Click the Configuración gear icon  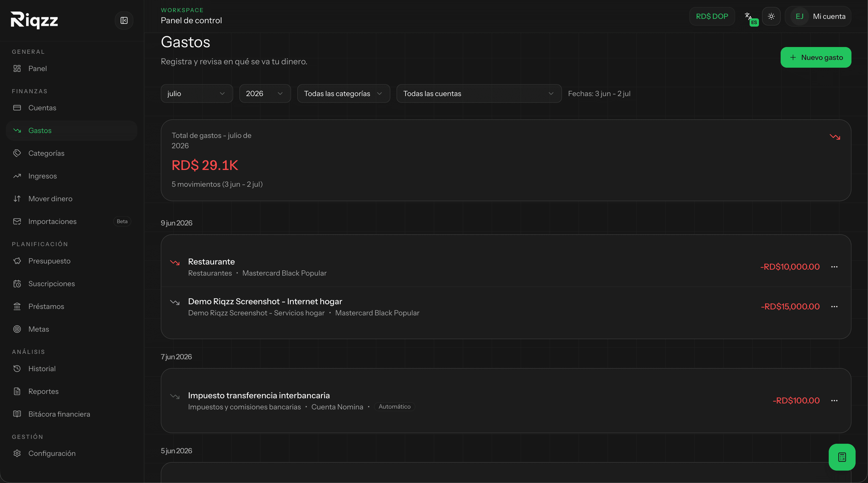tap(17, 453)
